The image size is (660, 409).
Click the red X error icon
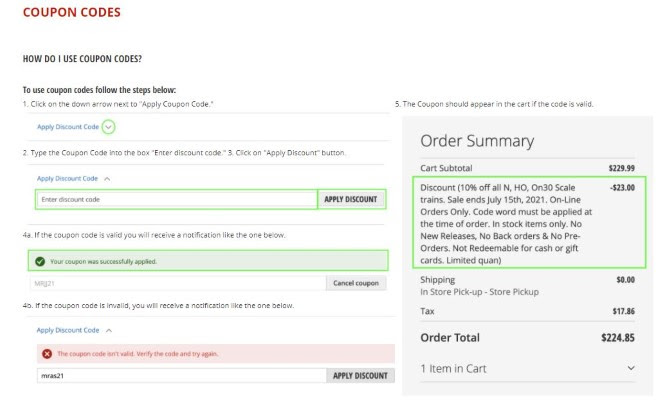point(47,354)
